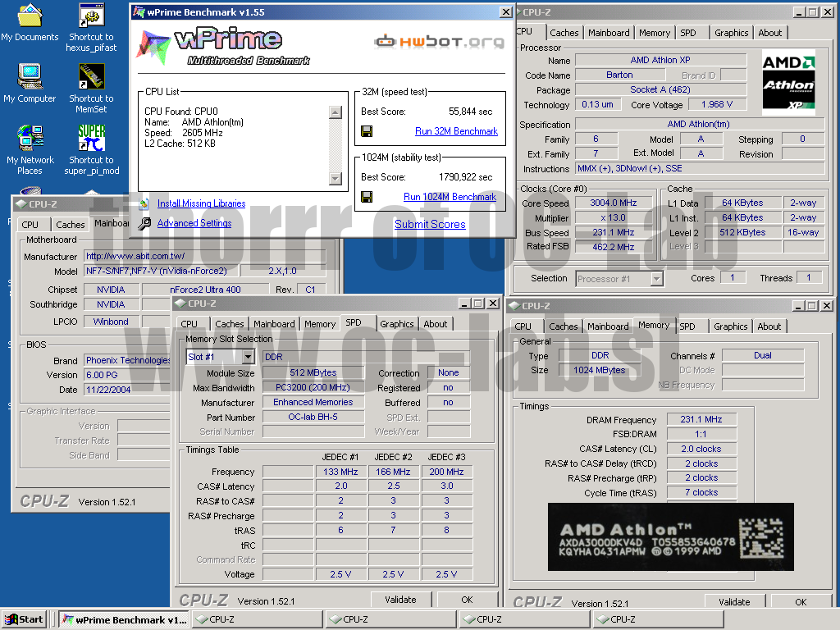Viewport: 840px width, 630px height.
Task: Switch to wPrime Benchmark taskbar button
Action: 124,620
